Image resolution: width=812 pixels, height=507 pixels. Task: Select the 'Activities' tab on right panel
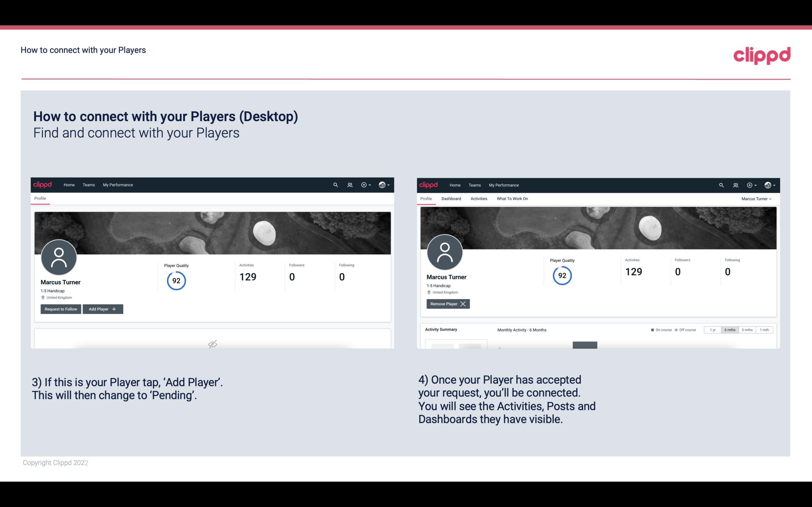point(479,199)
